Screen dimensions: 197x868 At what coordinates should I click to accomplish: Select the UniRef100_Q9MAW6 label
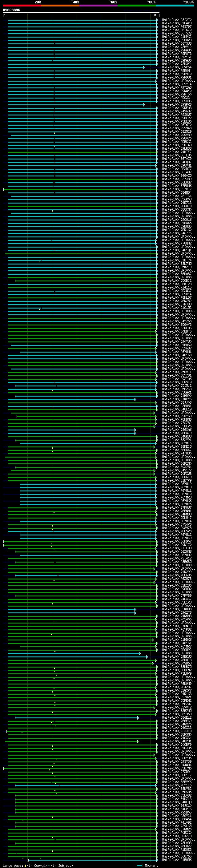click(177, 61)
